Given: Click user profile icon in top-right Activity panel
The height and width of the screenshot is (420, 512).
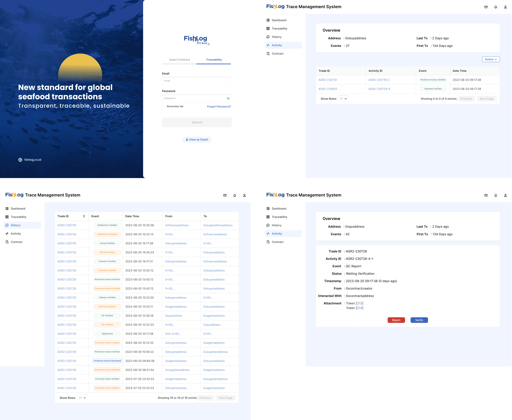Looking at the screenshot, I should (x=505, y=7).
